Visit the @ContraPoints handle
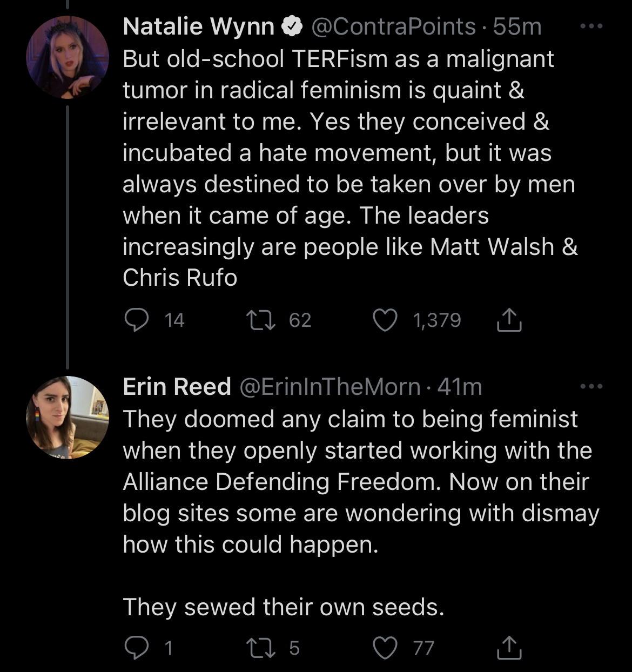 point(393,26)
